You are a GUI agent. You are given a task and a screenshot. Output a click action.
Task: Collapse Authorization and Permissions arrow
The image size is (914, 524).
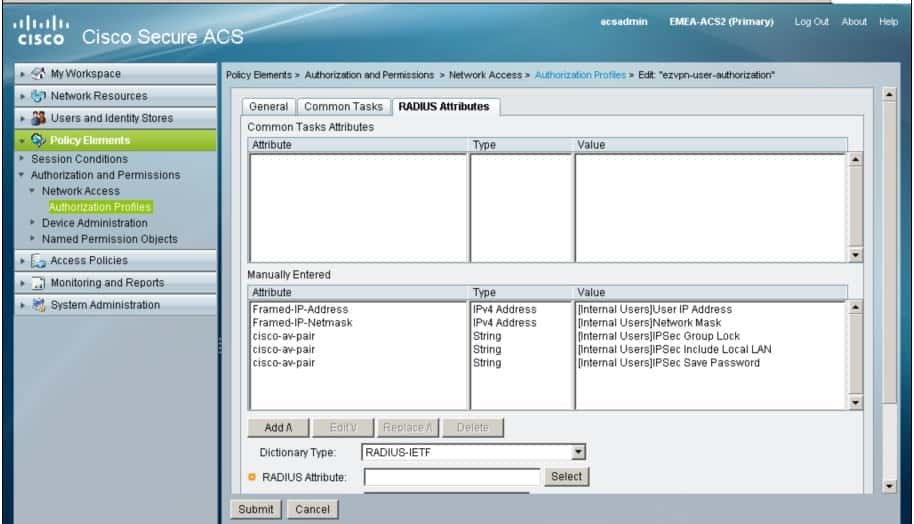(x=22, y=174)
